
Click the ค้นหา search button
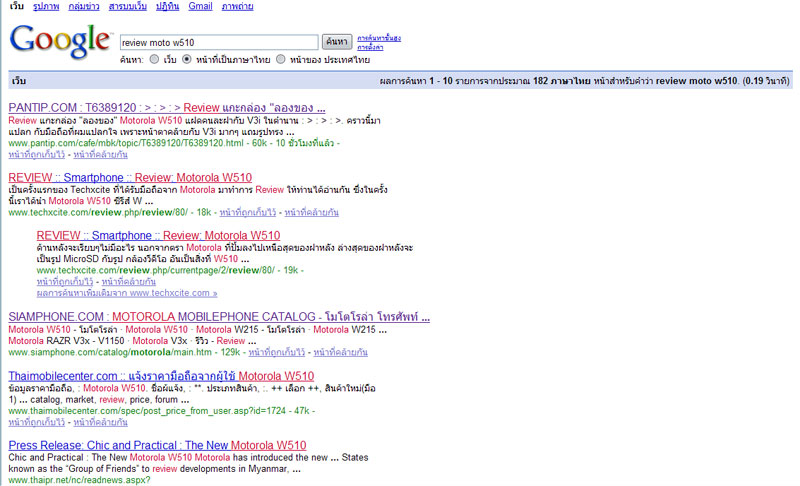coord(337,42)
